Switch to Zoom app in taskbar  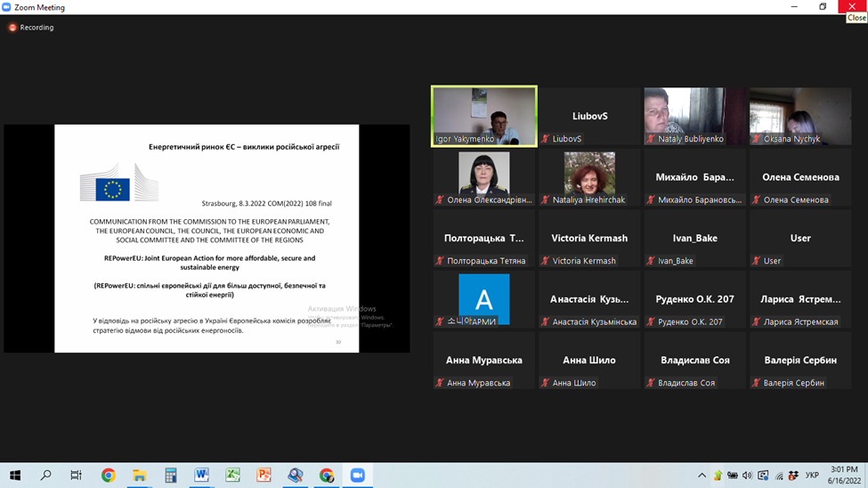[358, 476]
